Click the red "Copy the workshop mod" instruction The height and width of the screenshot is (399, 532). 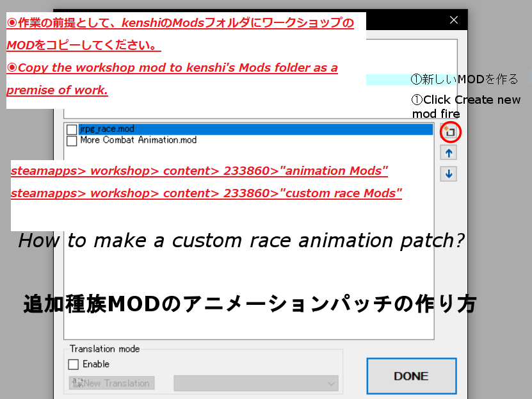coord(172,68)
